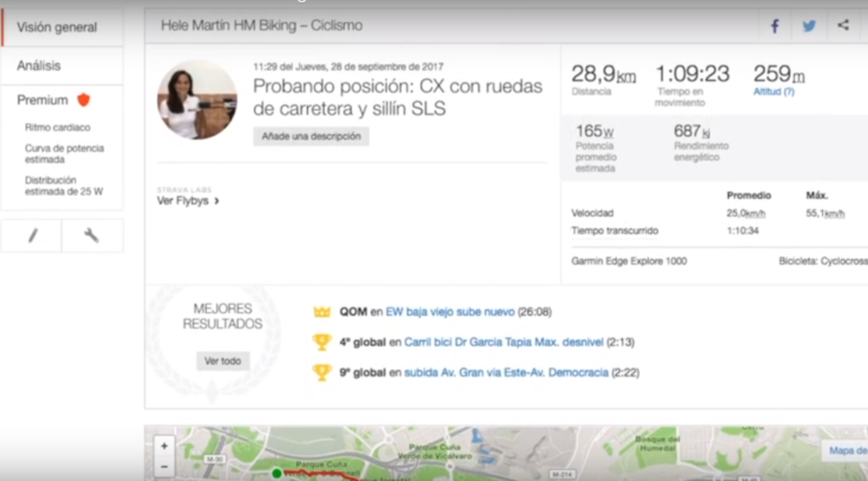868x481 pixels.
Task: Click Hele Martín HM Biking header
Action: click(261, 25)
